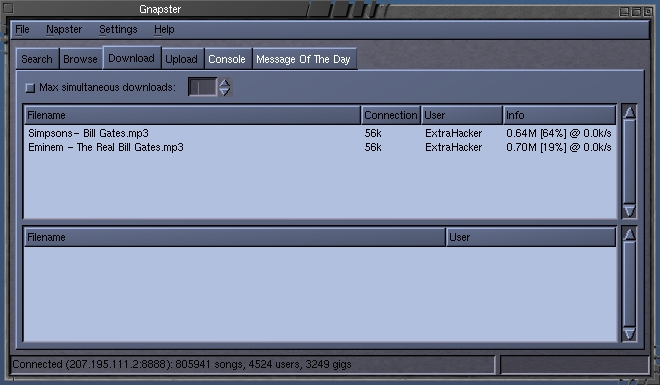The width and height of the screenshot is (660, 385).
Task: Open the Help menu
Action: click(x=164, y=29)
